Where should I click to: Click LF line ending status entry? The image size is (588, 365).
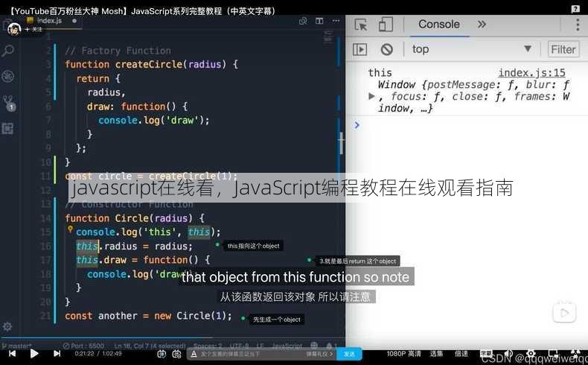(x=260, y=346)
